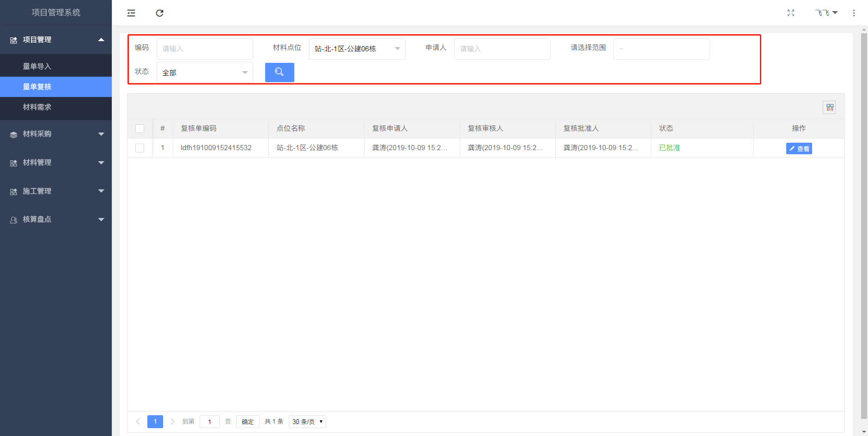
Task: Open the 材料需求 menu item
Action: point(56,107)
